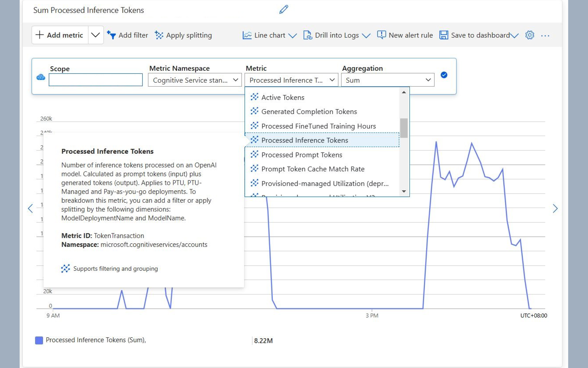Click the blue checkmark beside Aggregation
Image resolution: width=588 pixels, height=368 pixels.
444,75
